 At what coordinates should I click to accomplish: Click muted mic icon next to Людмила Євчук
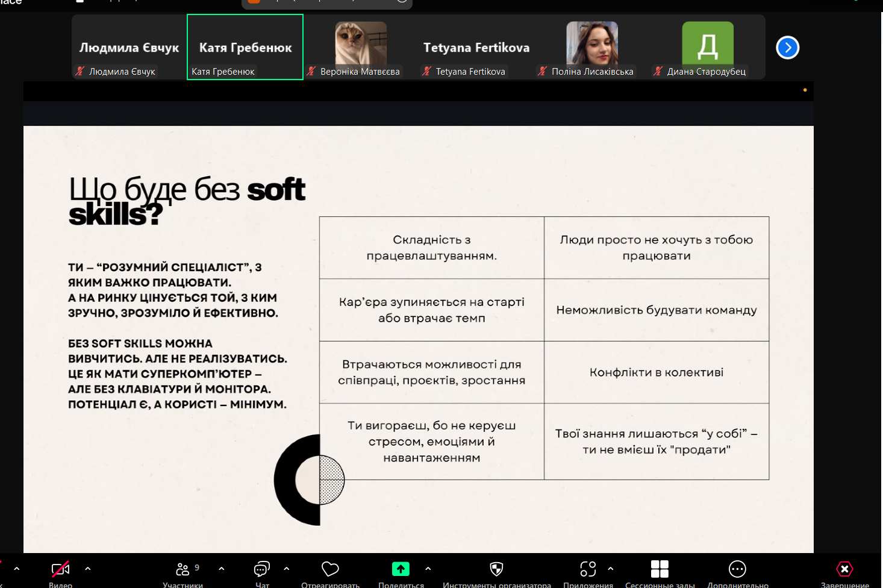(x=80, y=71)
